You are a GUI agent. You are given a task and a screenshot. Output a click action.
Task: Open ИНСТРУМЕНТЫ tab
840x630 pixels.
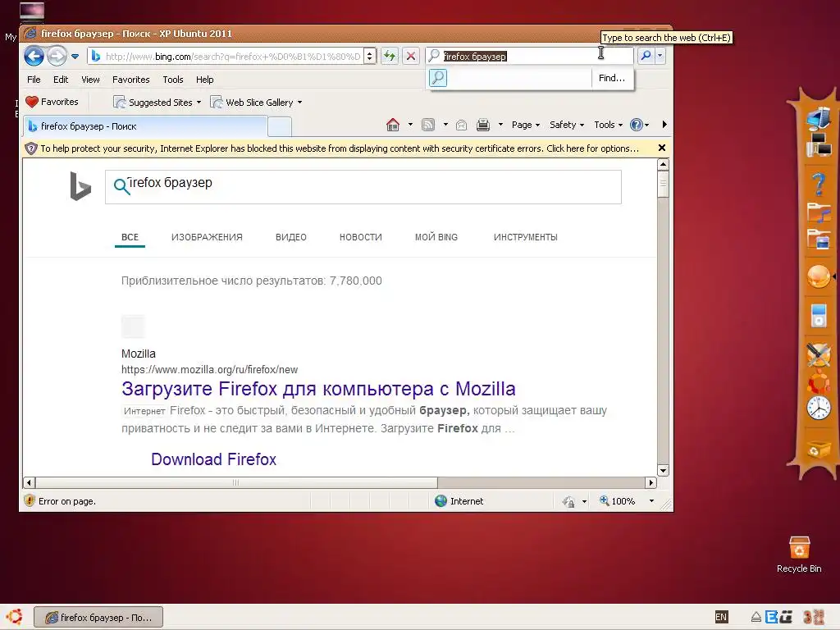pyautogui.click(x=526, y=237)
